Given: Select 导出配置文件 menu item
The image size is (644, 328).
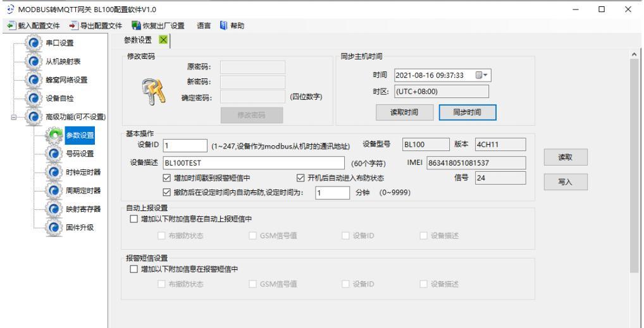Looking at the screenshot, I should click(x=101, y=26).
